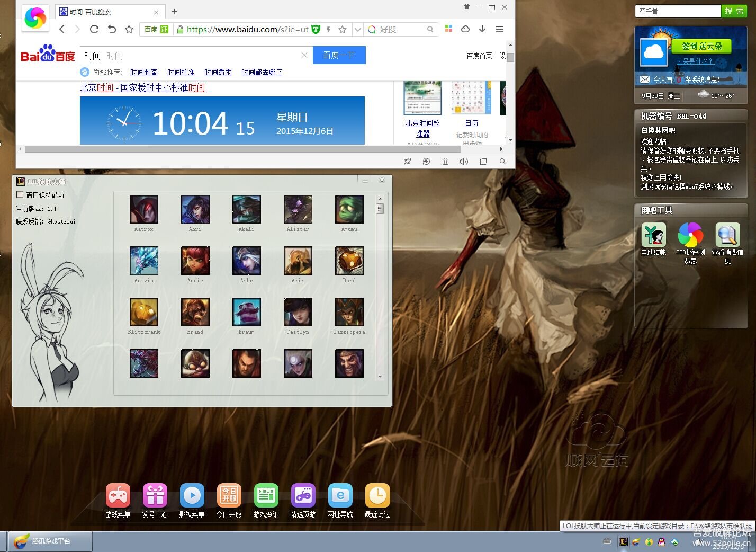
Task: Open the 日历 link
Action: (472, 123)
